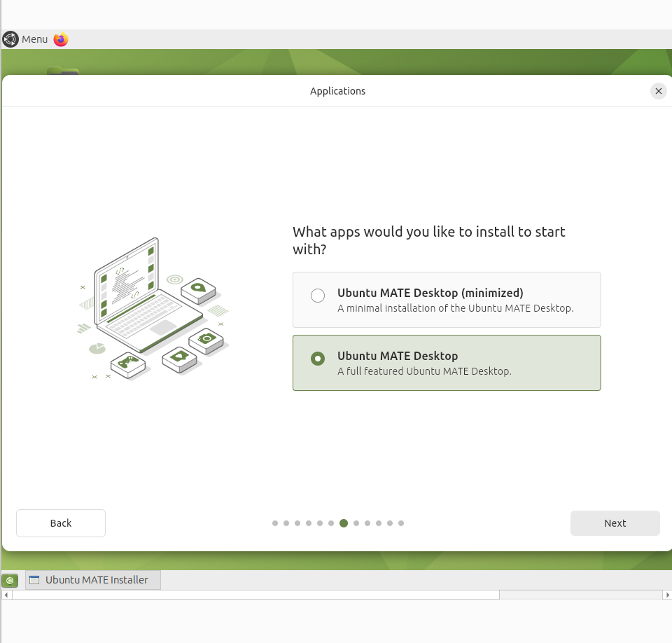The width and height of the screenshot is (672, 643).
Task: Click the "Applications" dialog title
Action: click(x=337, y=91)
